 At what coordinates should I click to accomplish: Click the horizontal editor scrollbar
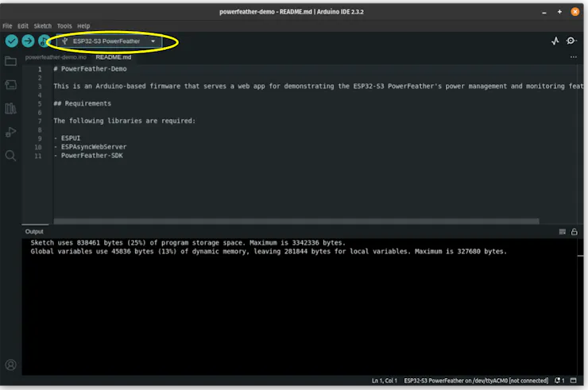tap(296, 222)
